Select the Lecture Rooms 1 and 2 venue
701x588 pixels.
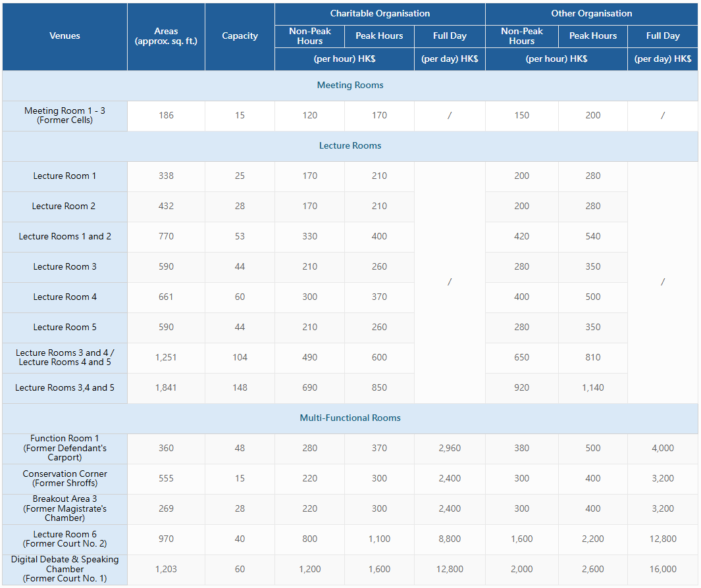click(x=65, y=237)
